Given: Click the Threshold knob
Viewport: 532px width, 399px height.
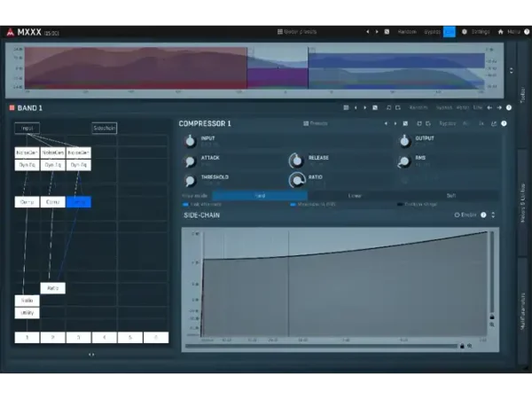Looking at the screenshot, I should [190, 180].
